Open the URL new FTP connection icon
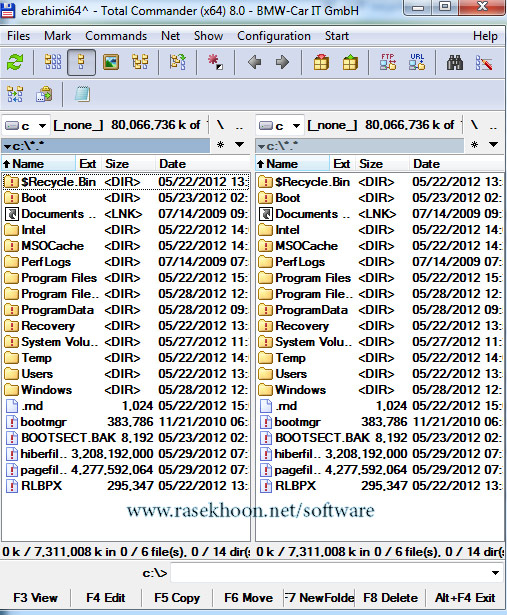Viewport: 507px width, 615px height. click(417, 62)
